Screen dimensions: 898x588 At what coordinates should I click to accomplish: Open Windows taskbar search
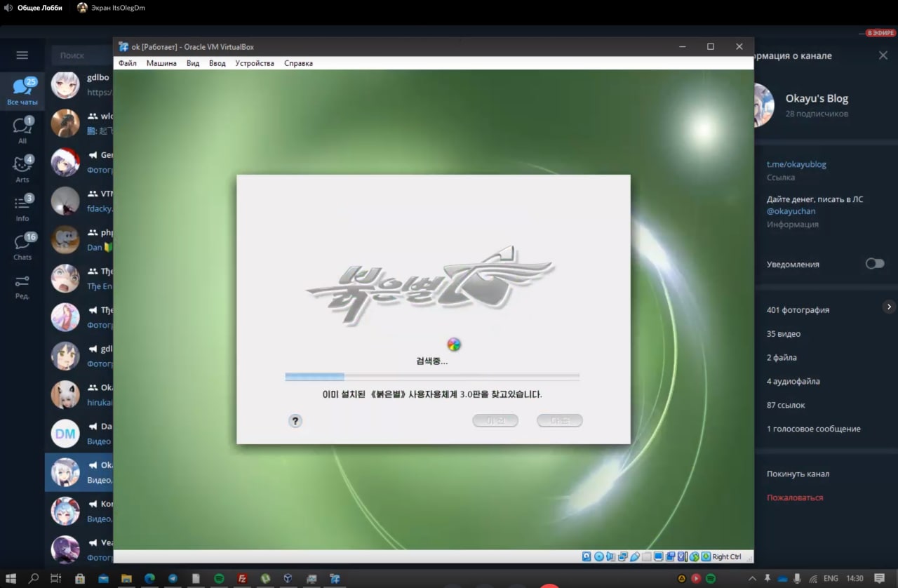[33, 579]
